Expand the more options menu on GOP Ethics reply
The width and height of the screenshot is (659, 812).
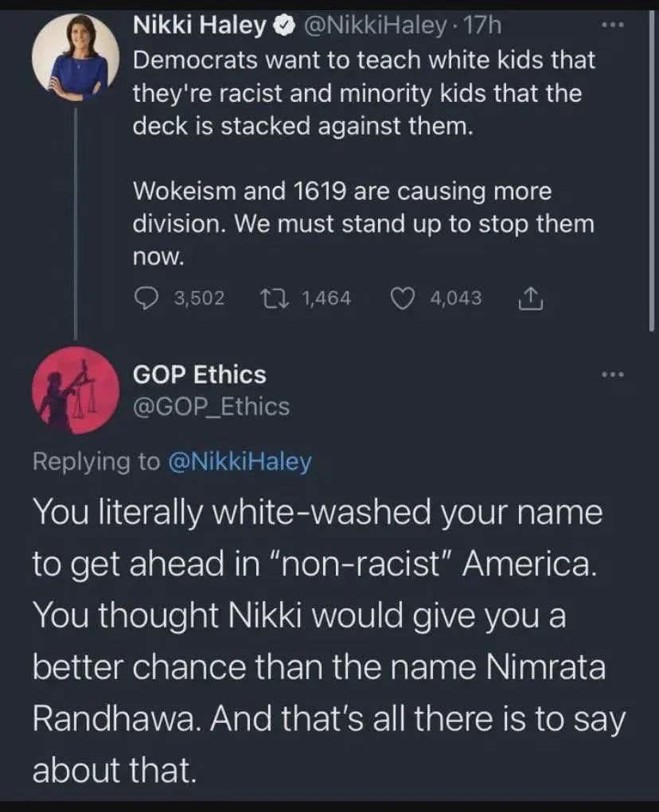coord(610,374)
